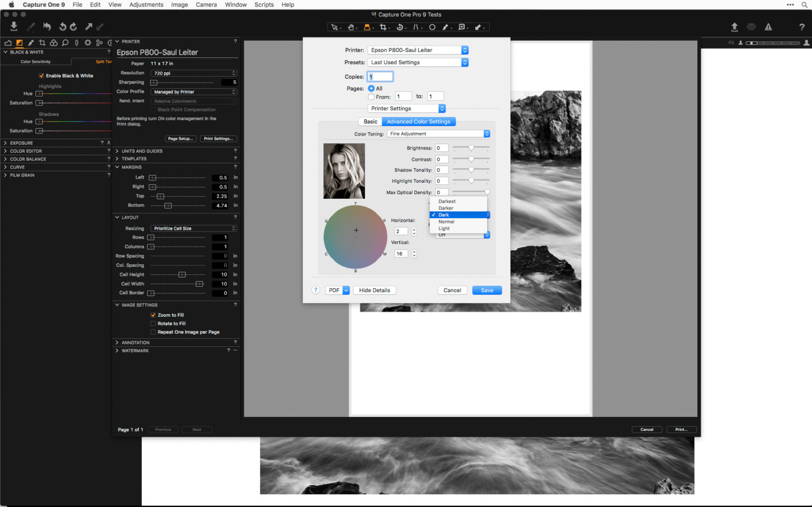Image resolution: width=812 pixels, height=507 pixels.
Task: Click Hide Details in the print dialog
Action: [374, 290]
